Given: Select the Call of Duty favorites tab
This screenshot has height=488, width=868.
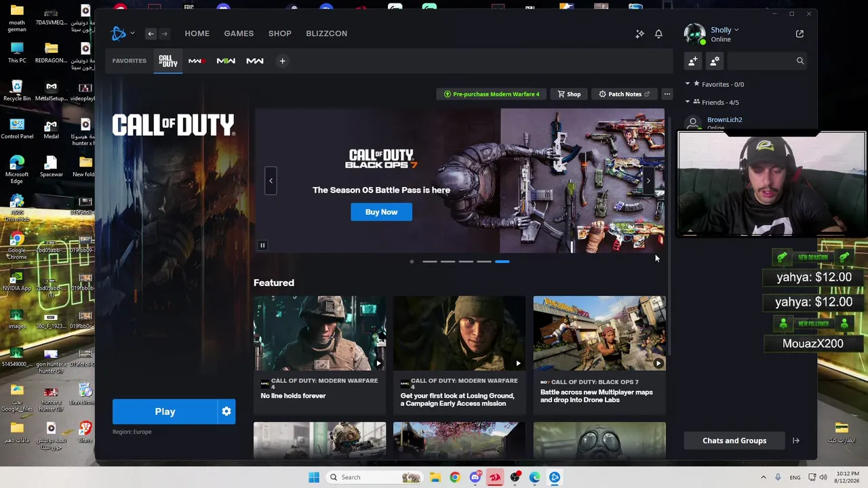Looking at the screenshot, I should (x=167, y=61).
